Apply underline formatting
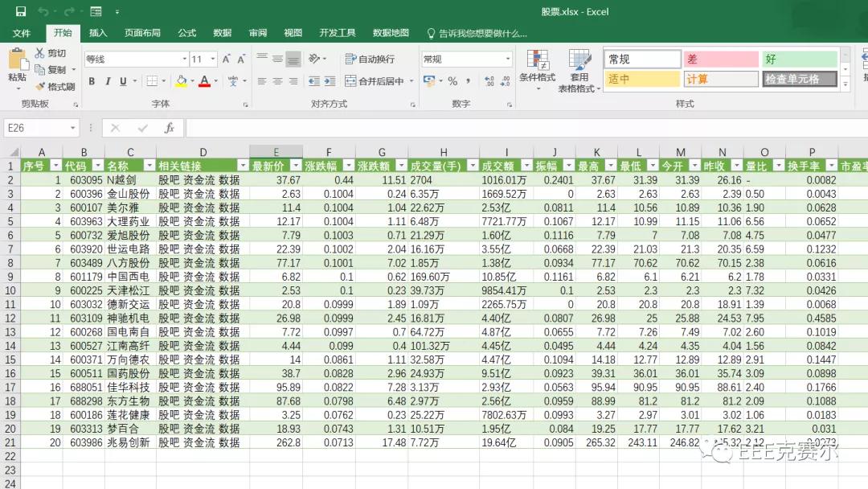 [x=123, y=80]
